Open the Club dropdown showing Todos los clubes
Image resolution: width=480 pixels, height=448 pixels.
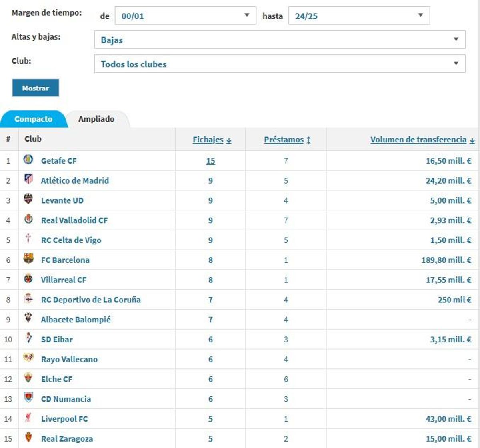pyautogui.click(x=280, y=64)
